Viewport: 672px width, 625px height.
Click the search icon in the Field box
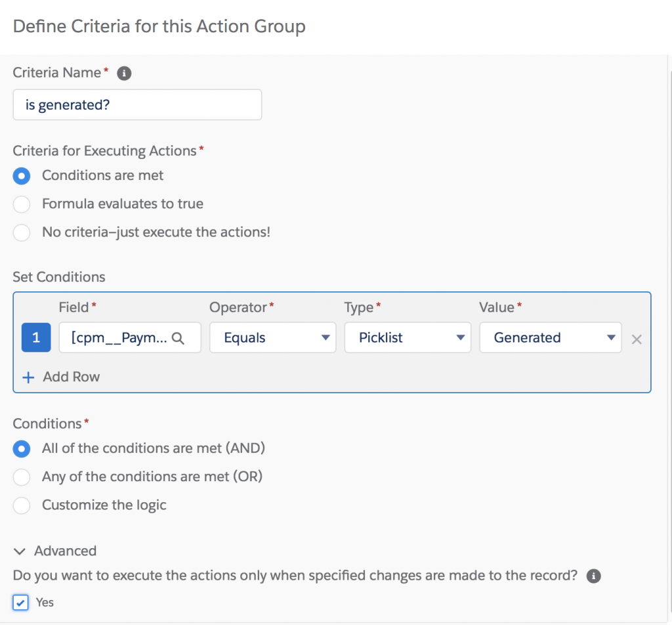[177, 338]
